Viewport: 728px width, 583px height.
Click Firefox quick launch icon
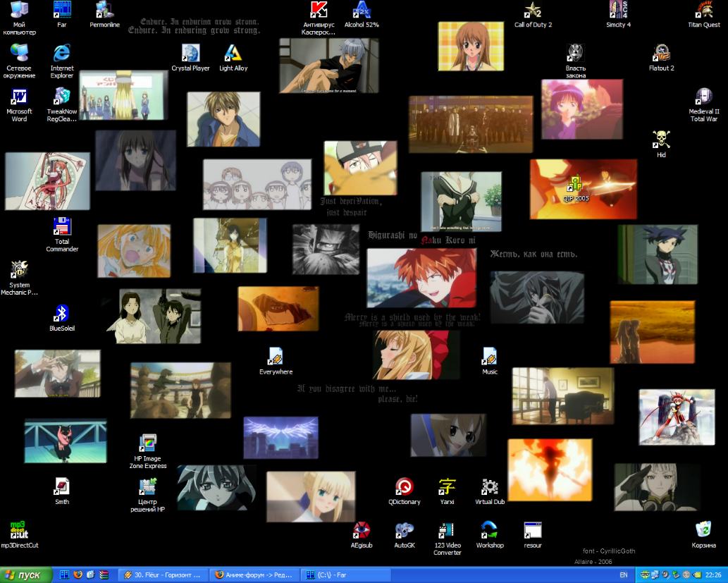78,575
